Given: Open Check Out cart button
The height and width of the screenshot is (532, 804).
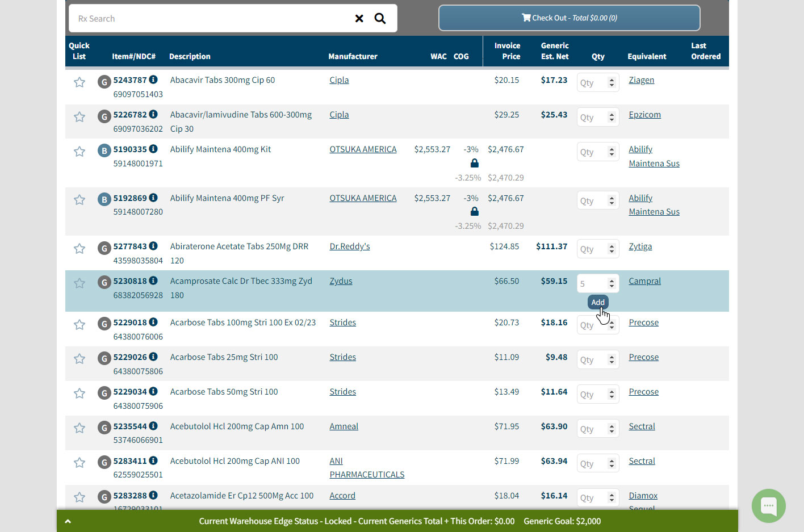Looking at the screenshot, I should coord(569,18).
